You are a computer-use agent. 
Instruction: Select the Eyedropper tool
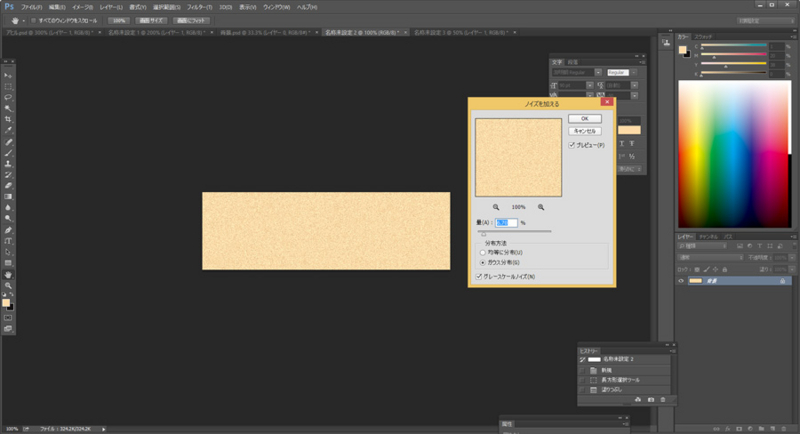click(8, 130)
